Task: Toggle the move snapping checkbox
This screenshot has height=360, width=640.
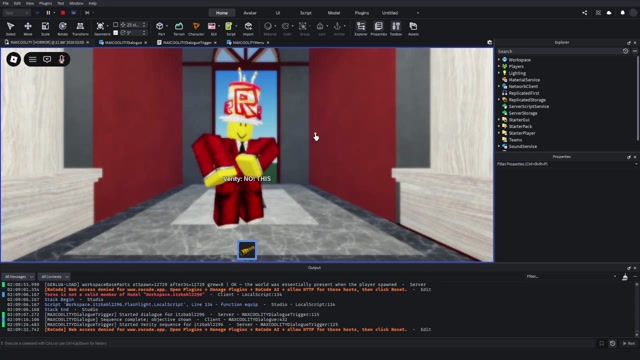Action: tap(116, 25)
